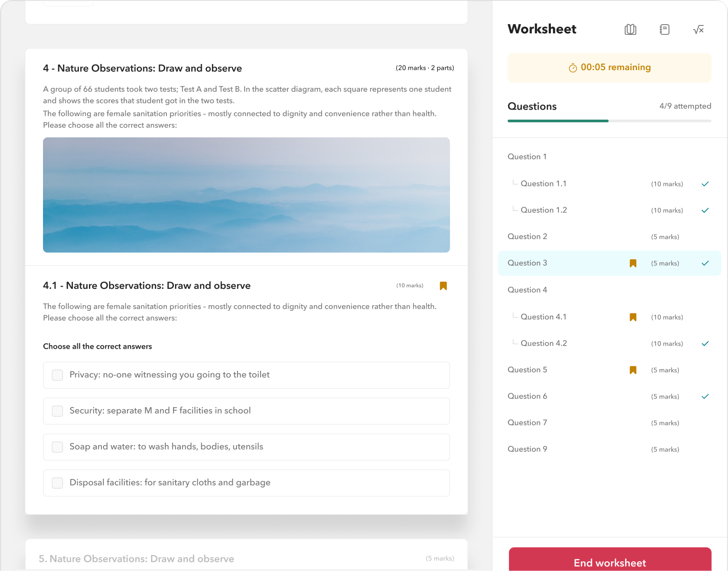
Task: Tick the Soap and water checkbox
Action: coord(57,447)
